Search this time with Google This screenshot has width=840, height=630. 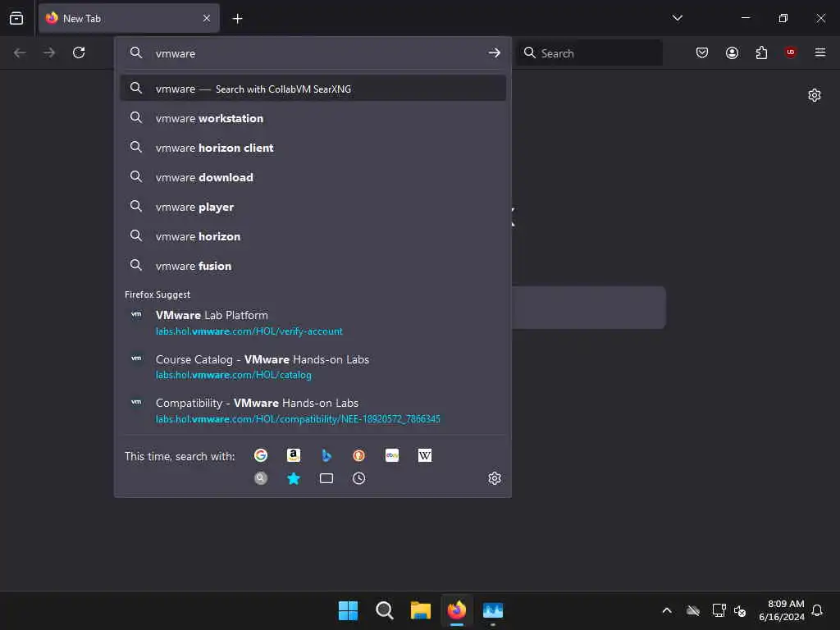(261, 455)
